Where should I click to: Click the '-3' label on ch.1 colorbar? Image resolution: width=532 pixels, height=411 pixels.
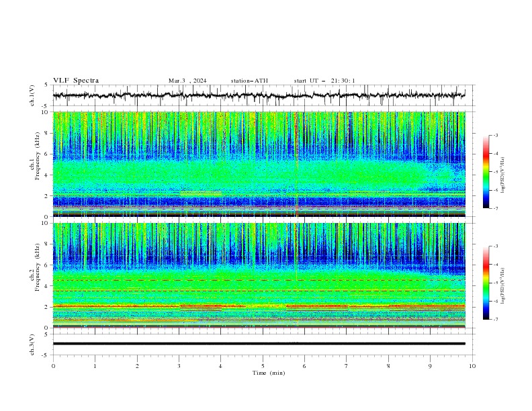495,136
